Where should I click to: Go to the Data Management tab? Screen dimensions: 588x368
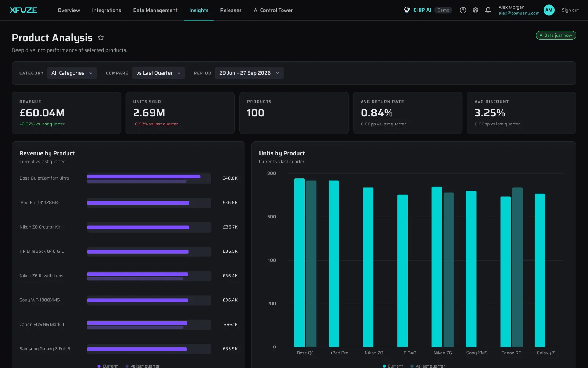[x=155, y=10]
